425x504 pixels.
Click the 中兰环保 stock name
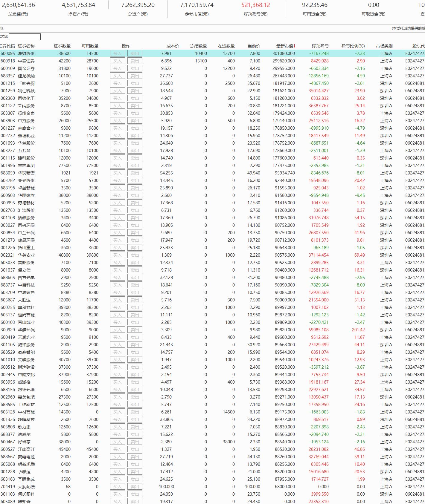point(26,233)
